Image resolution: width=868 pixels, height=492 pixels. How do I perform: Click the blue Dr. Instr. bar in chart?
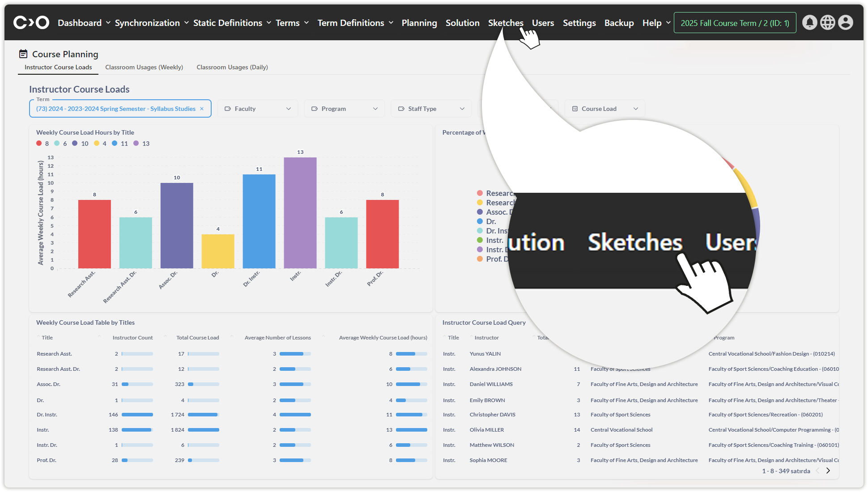(259, 221)
